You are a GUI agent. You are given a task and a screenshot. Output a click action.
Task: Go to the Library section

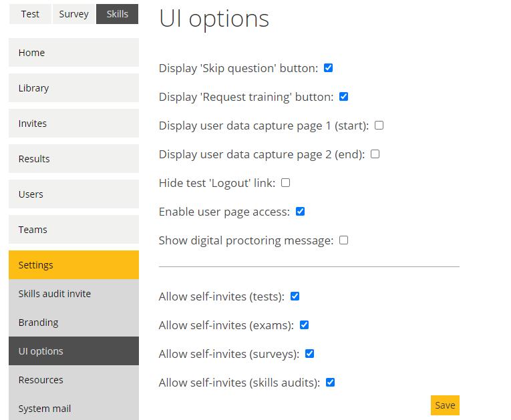[x=73, y=88]
